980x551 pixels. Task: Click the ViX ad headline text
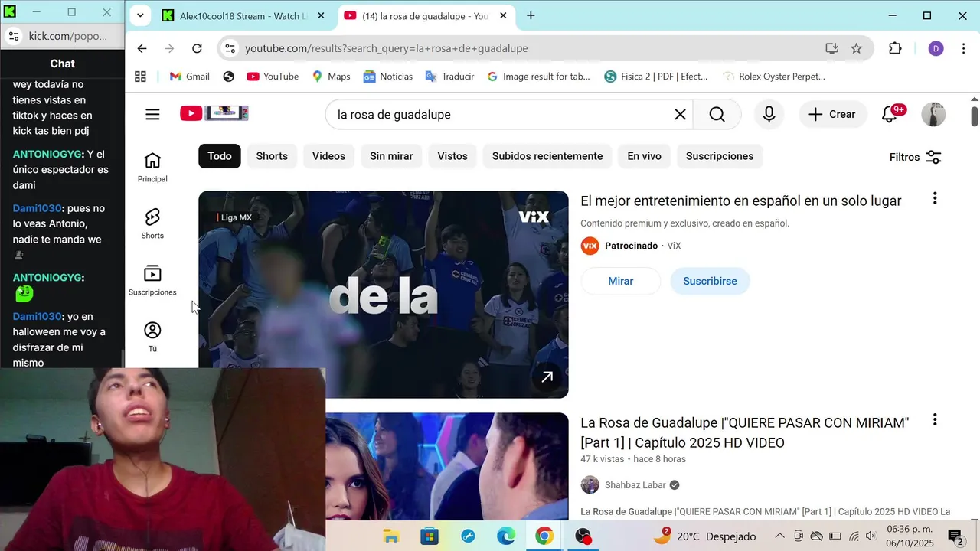click(x=740, y=201)
